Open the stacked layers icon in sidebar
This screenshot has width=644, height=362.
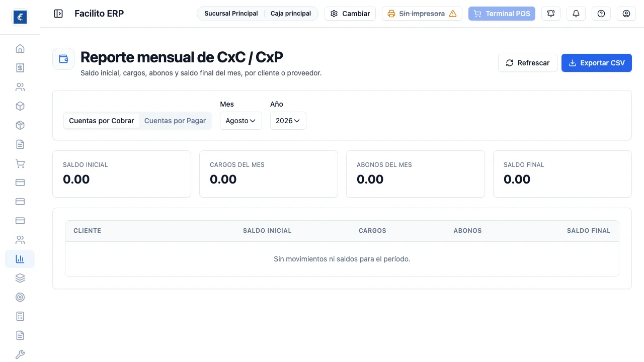pos(20,278)
